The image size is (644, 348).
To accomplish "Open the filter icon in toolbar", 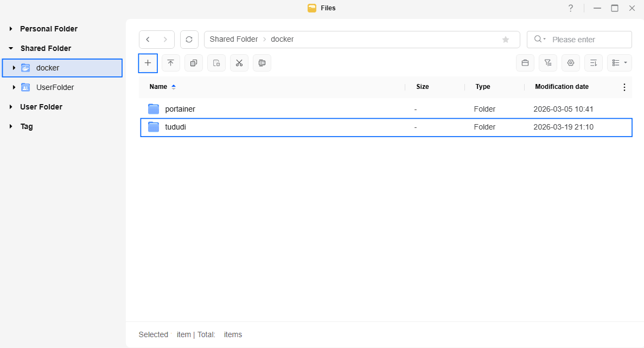I will (547, 63).
